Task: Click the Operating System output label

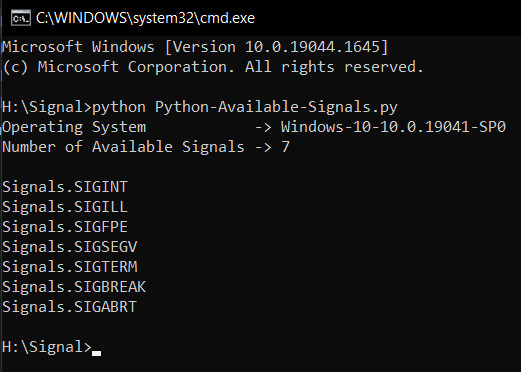Action: click(x=74, y=127)
